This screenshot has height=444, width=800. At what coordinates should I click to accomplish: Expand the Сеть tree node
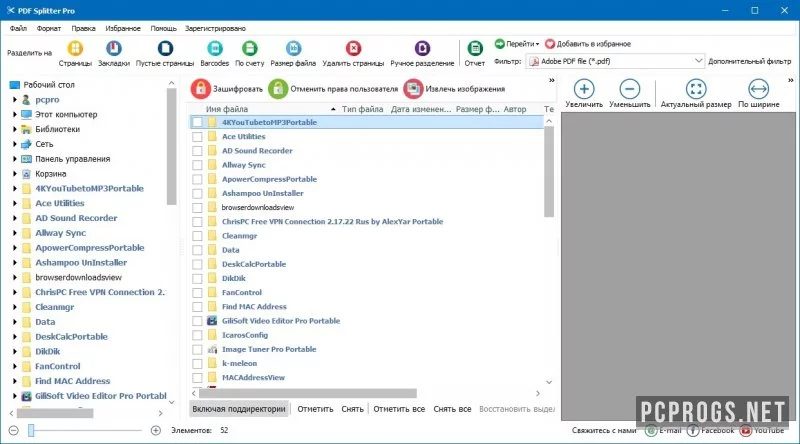tap(15, 144)
